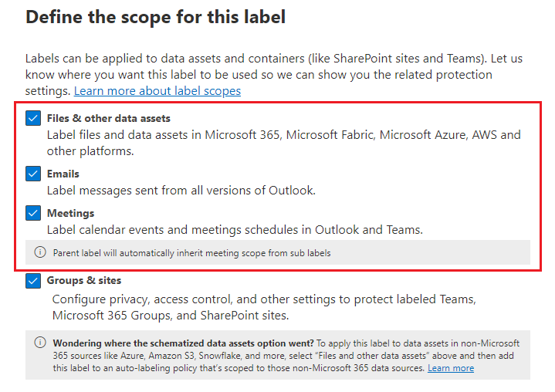The height and width of the screenshot is (392, 555).
Task: Click the Define the scope for this label heading
Action: pos(156,17)
